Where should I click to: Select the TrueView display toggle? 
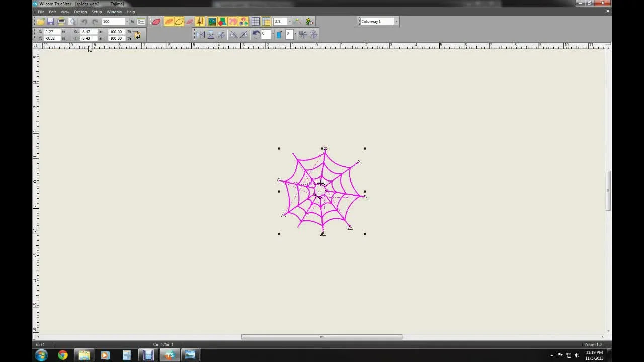(x=156, y=21)
